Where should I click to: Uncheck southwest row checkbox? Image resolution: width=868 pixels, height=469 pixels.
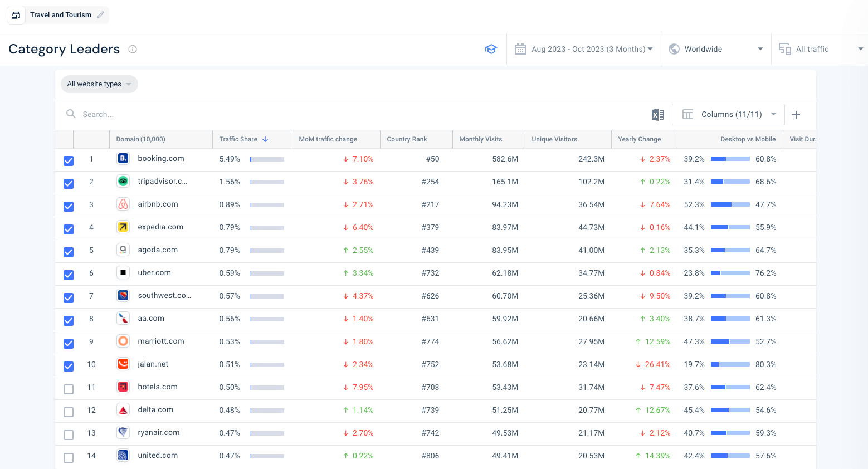pyautogui.click(x=69, y=298)
